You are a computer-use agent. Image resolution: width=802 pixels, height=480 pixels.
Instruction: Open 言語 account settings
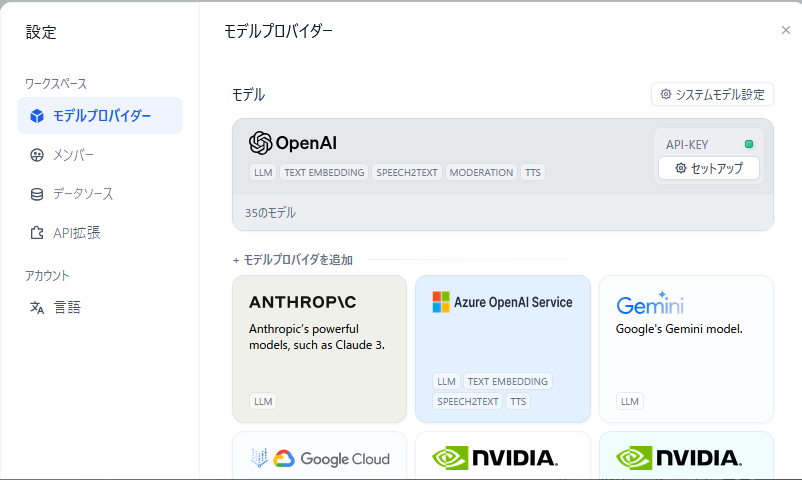pos(67,308)
